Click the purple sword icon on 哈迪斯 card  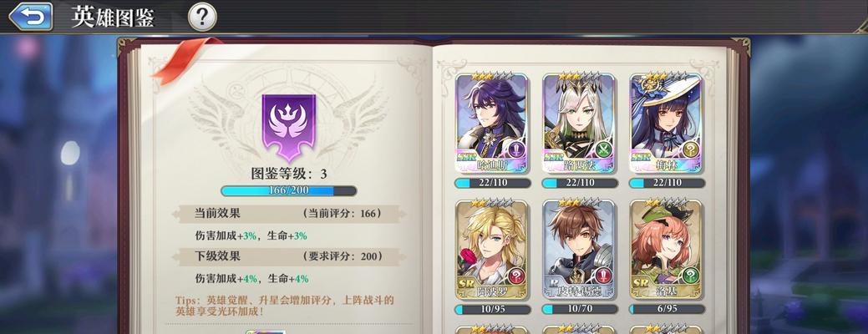pos(515,149)
